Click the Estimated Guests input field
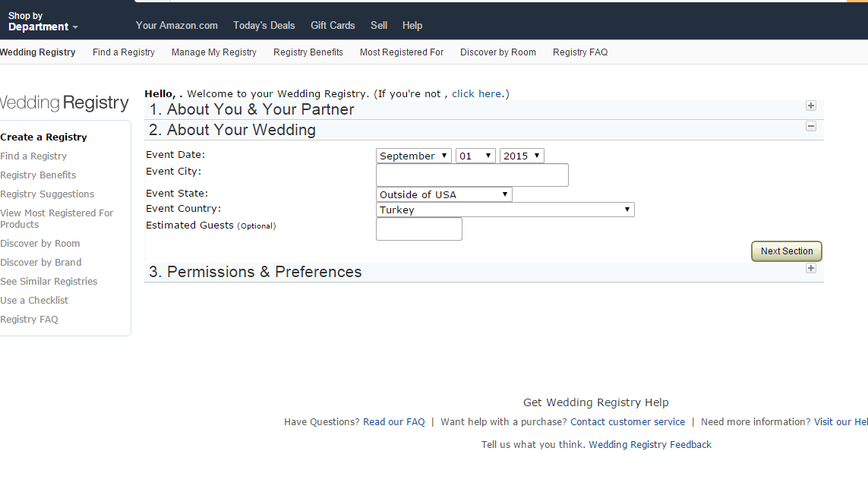Viewport: 868px width, 492px height. click(x=419, y=229)
